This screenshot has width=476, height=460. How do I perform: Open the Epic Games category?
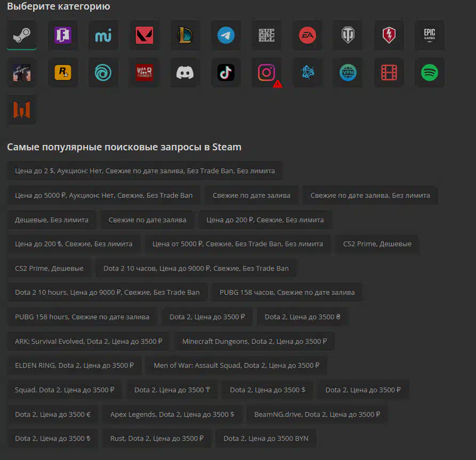coord(430,35)
